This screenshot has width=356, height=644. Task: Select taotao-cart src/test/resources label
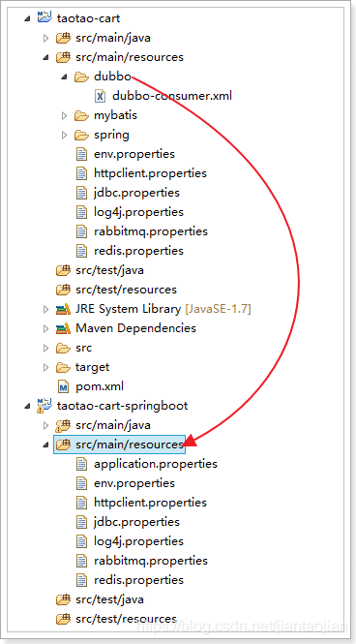[126, 290]
